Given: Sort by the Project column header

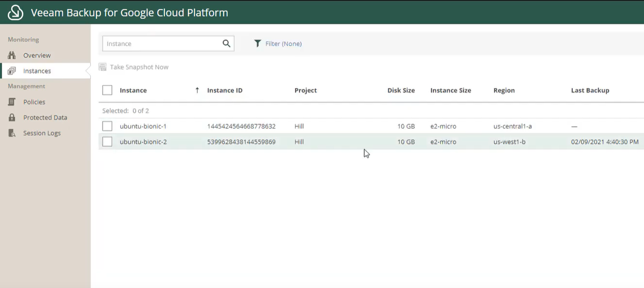Looking at the screenshot, I should tap(306, 90).
